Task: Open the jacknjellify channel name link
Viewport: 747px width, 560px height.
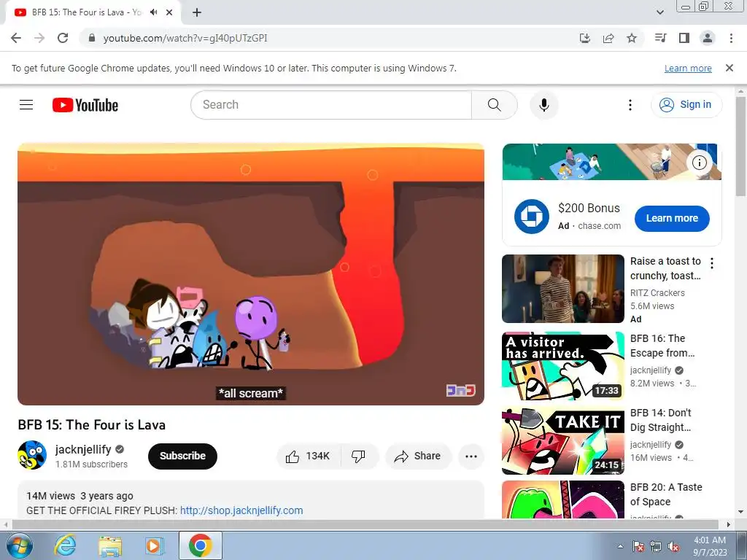Action: (x=83, y=449)
